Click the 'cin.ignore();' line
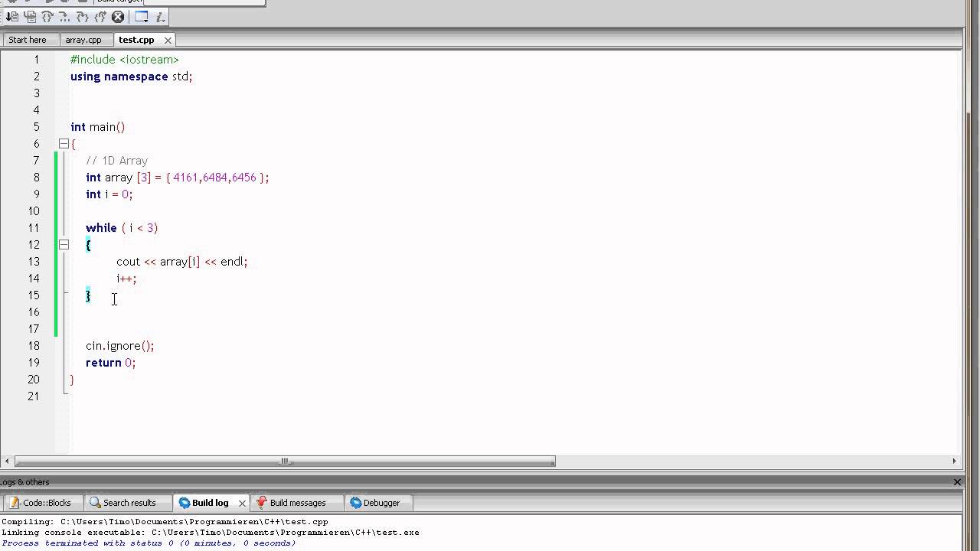 120,346
